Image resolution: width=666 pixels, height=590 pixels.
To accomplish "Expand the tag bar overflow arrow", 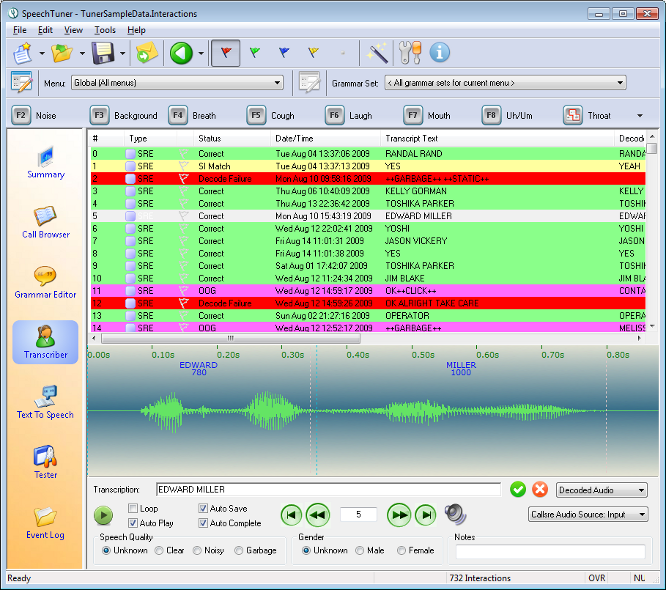I will (x=640, y=116).
